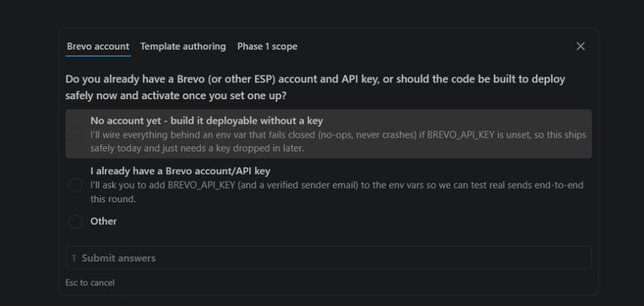Click the blue underline beneath Brevo account tab

[x=98, y=56]
